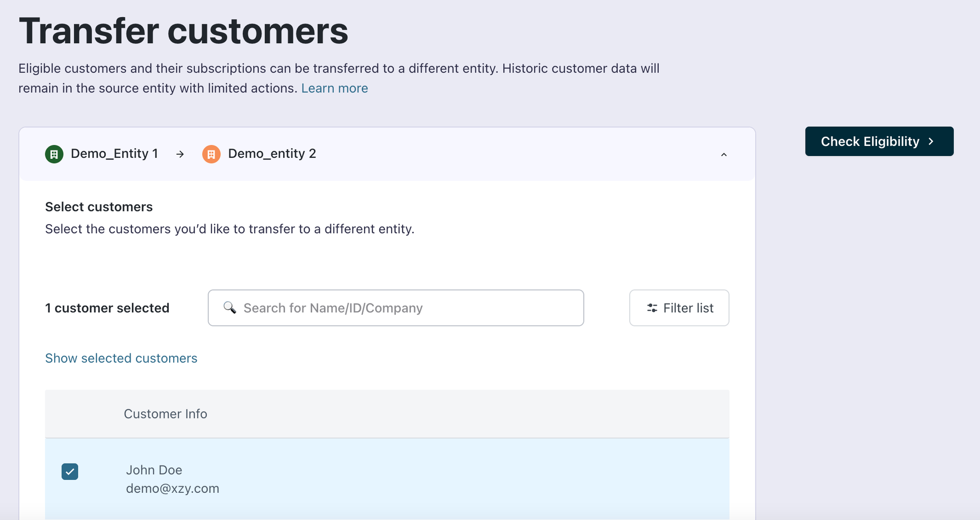
Task: Click the arrow between the two entities
Action: tap(180, 154)
